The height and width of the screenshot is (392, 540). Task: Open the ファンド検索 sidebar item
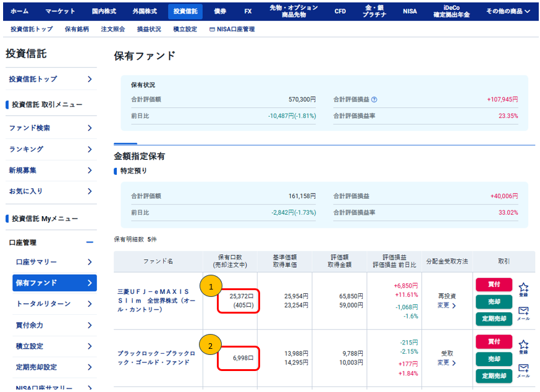pyautogui.click(x=51, y=128)
